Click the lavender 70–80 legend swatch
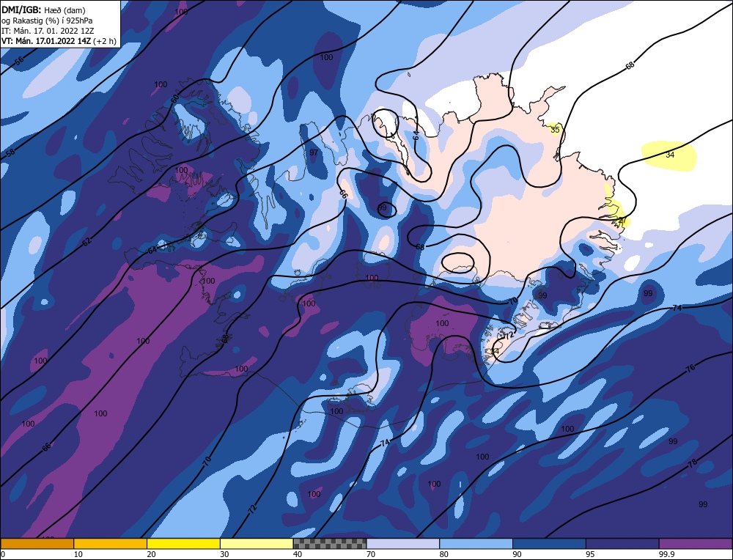The width and height of the screenshot is (733, 560). [403, 543]
